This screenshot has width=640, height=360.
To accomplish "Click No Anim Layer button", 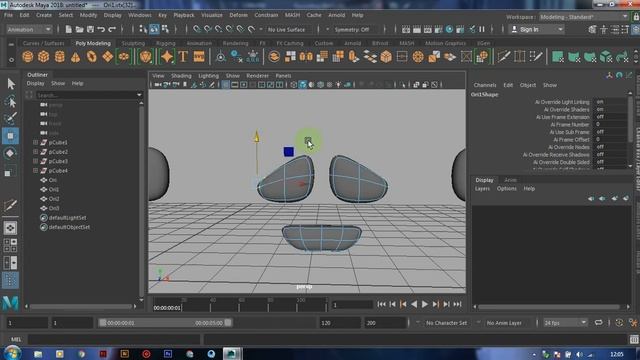I will point(504,322).
